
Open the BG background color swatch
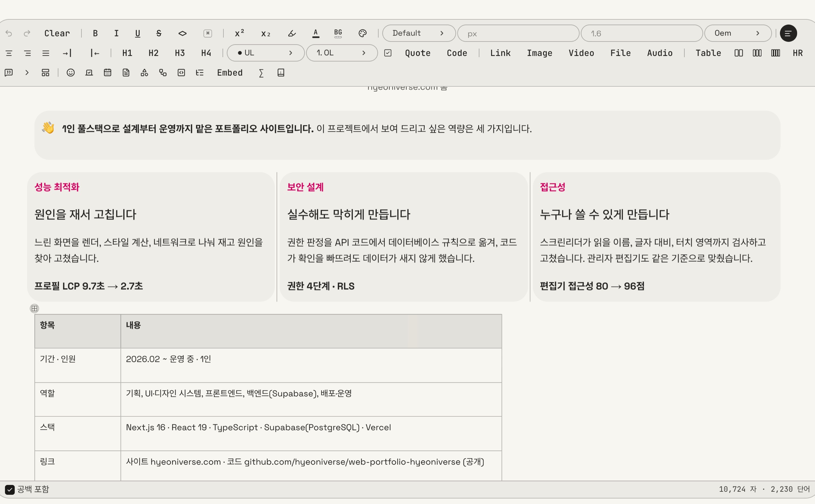[x=338, y=33]
